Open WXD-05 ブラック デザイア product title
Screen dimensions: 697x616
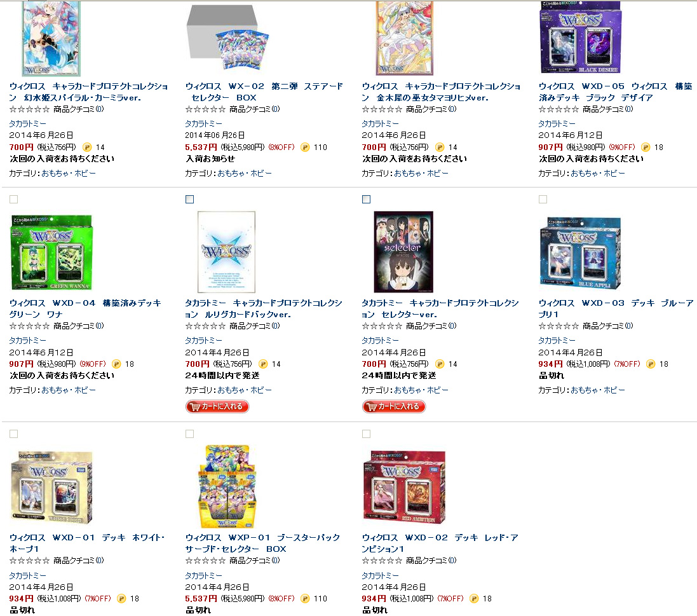pos(615,92)
